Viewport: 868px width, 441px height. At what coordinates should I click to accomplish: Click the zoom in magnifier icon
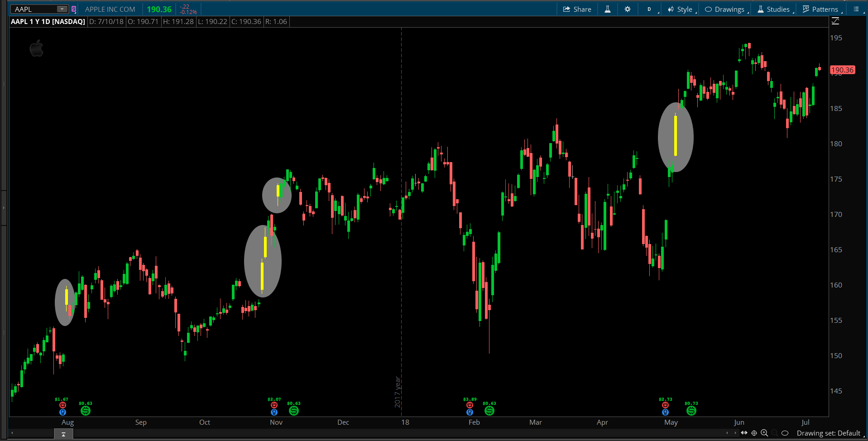click(764, 433)
